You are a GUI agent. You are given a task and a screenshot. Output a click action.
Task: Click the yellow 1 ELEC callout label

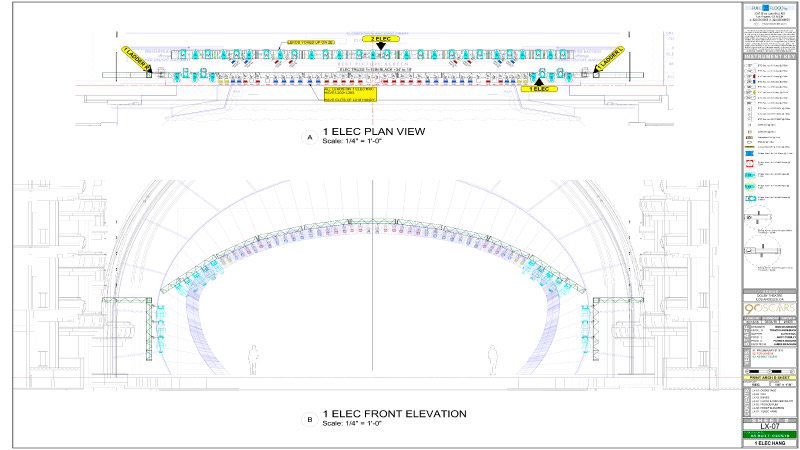539,90
